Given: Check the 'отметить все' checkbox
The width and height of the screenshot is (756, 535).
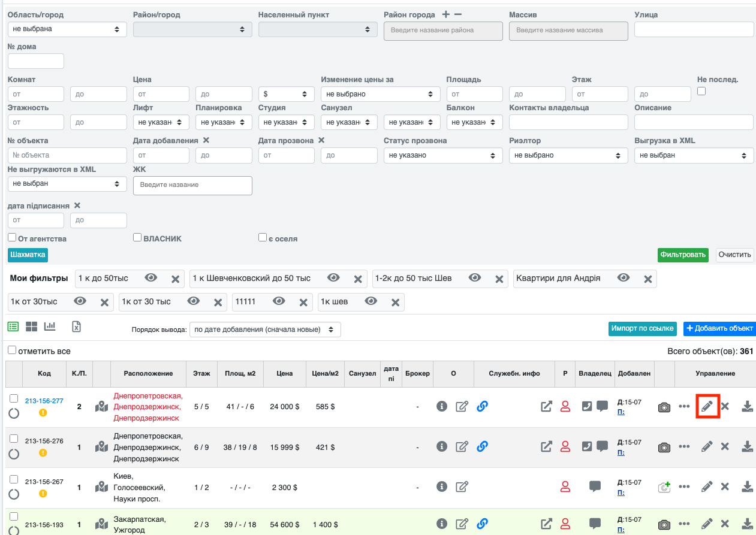Looking at the screenshot, I should pos(12,350).
